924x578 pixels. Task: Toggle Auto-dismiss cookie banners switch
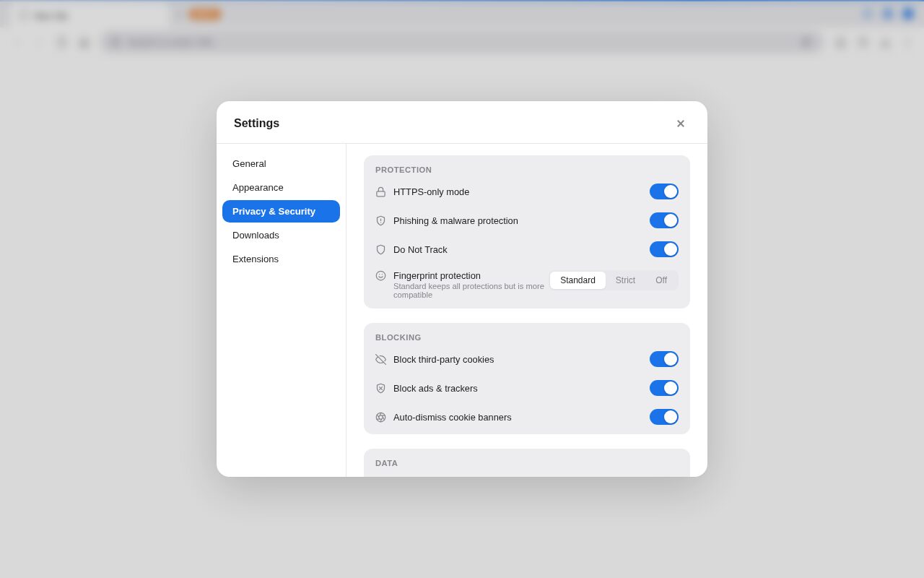664,417
